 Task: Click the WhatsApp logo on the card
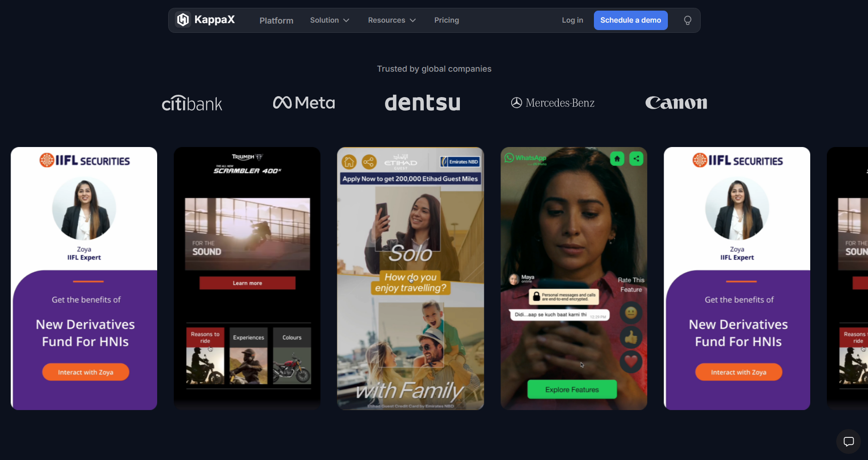point(526,158)
